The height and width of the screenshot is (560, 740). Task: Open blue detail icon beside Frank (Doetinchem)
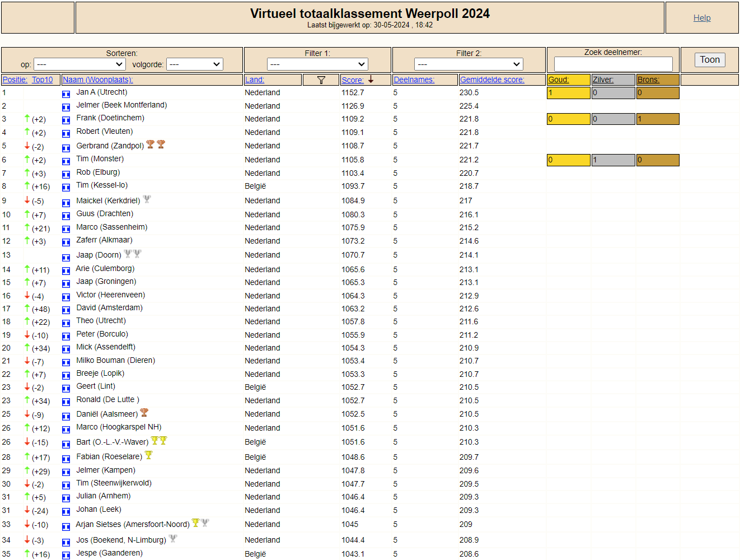[x=66, y=119]
